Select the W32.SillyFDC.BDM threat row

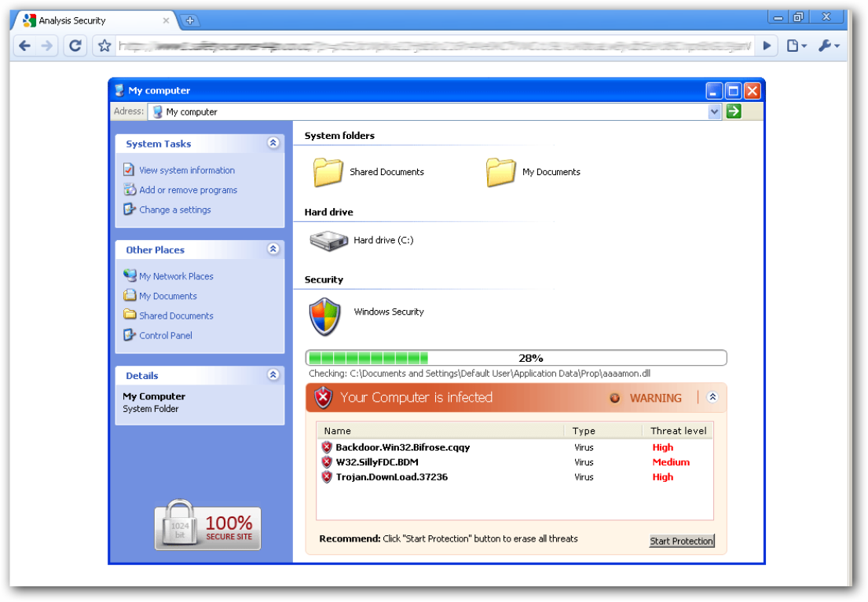point(515,462)
